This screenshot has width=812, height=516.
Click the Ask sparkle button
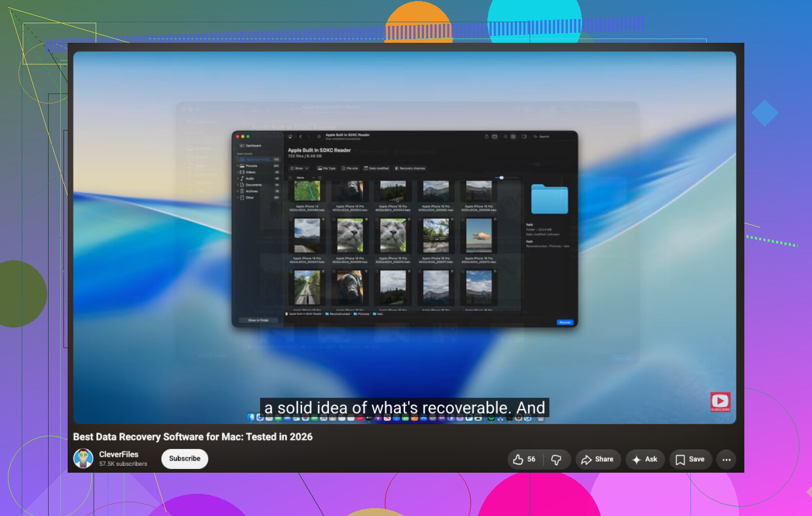[x=645, y=459]
